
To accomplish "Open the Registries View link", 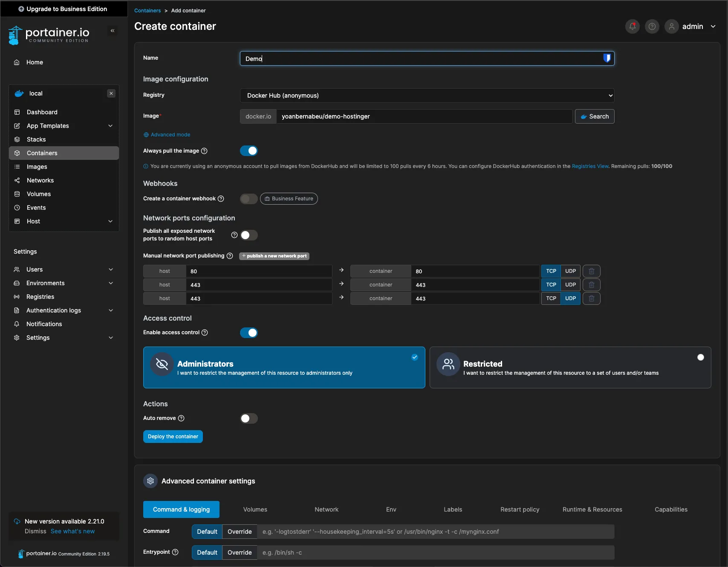I will pyautogui.click(x=590, y=166).
